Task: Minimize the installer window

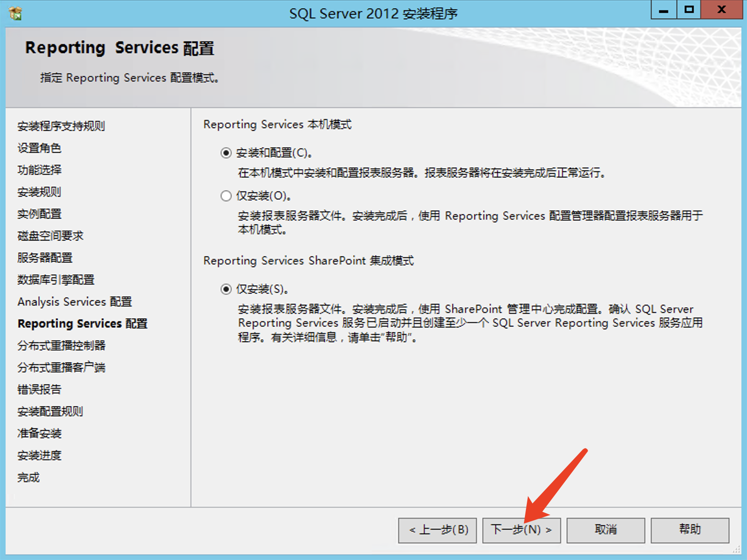Action: coord(663,10)
